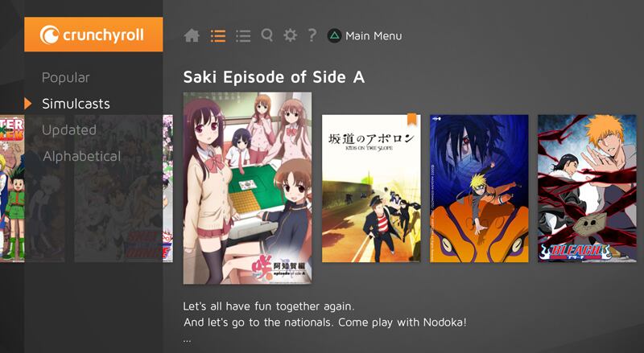
Task: Click the Crunchyroll logo
Action: (93, 35)
